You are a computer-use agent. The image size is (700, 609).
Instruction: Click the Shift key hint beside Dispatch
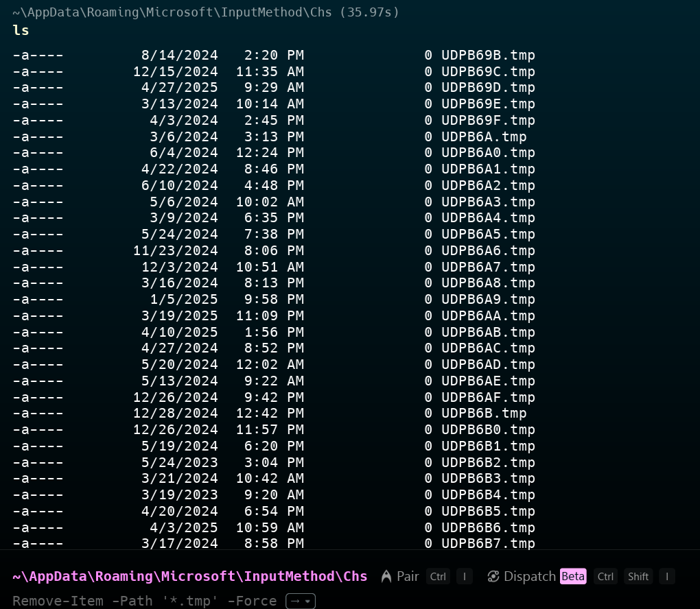(638, 576)
